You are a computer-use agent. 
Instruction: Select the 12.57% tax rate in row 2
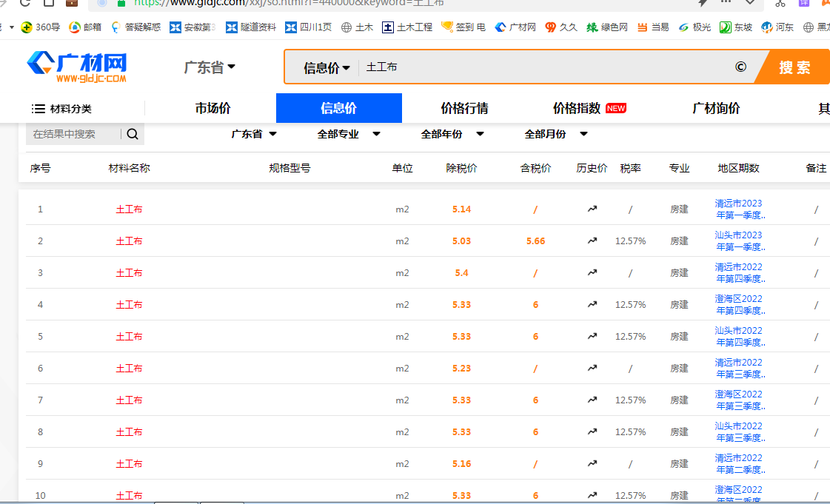pos(630,241)
